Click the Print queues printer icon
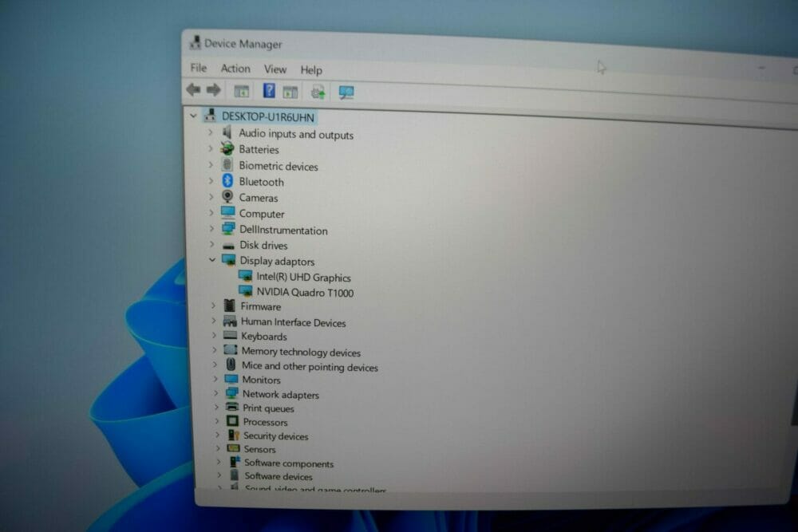 pos(232,407)
